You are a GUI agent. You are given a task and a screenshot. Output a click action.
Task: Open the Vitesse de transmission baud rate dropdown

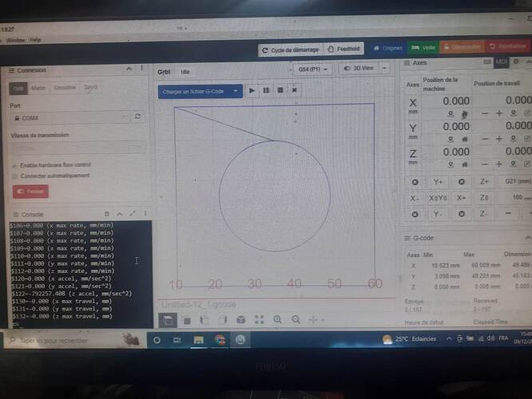point(79,148)
